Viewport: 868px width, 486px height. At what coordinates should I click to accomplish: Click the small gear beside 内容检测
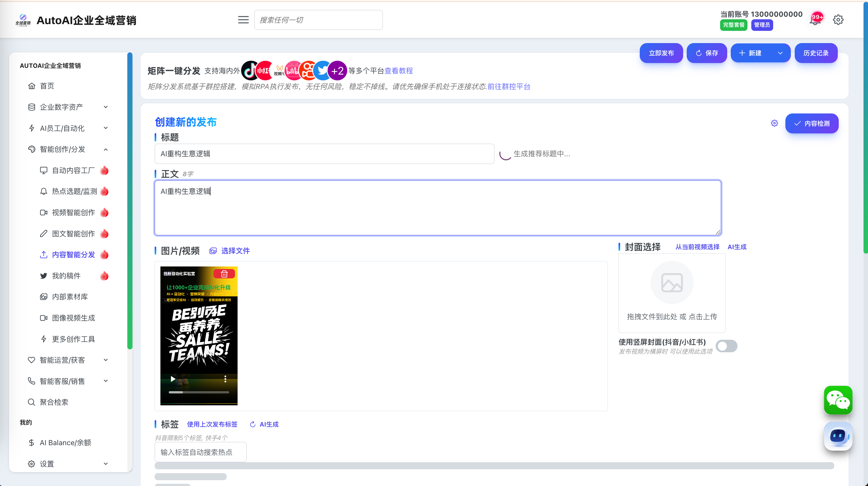pos(774,123)
